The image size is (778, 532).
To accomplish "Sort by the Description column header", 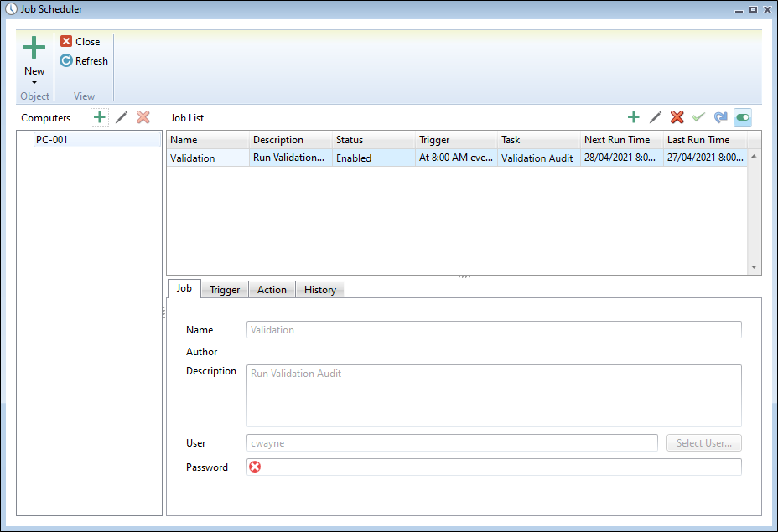I will tap(291, 140).
